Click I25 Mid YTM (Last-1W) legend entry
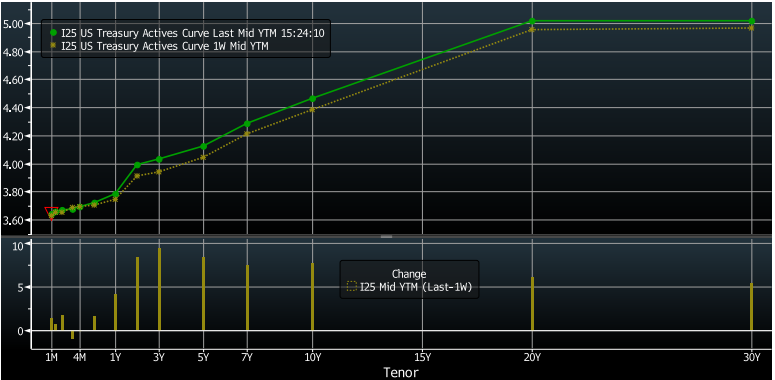The image size is (775, 380). coord(409,286)
